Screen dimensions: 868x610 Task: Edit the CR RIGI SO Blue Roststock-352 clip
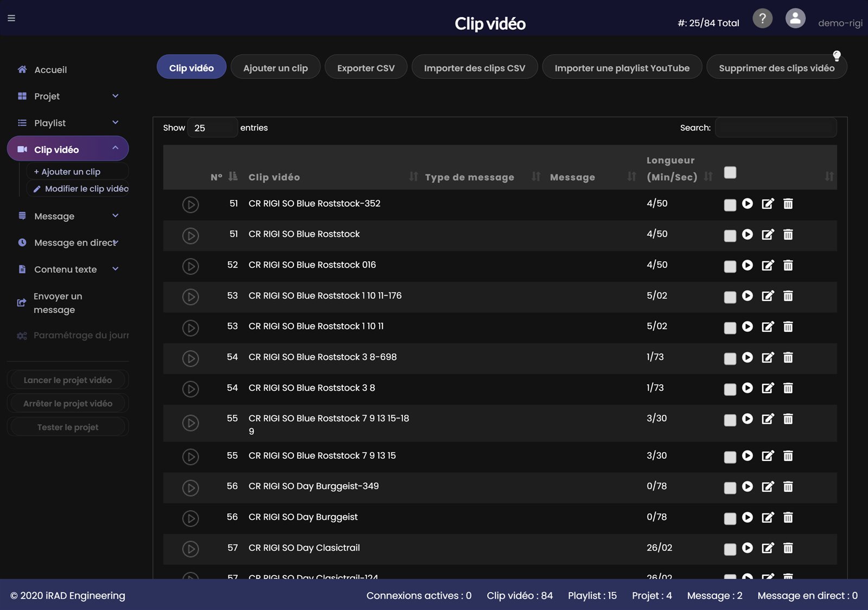(768, 203)
